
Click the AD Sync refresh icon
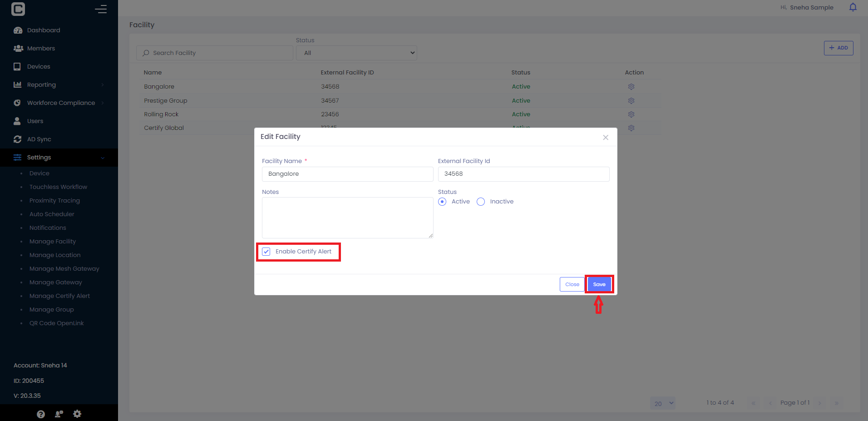(x=18, y=139)
